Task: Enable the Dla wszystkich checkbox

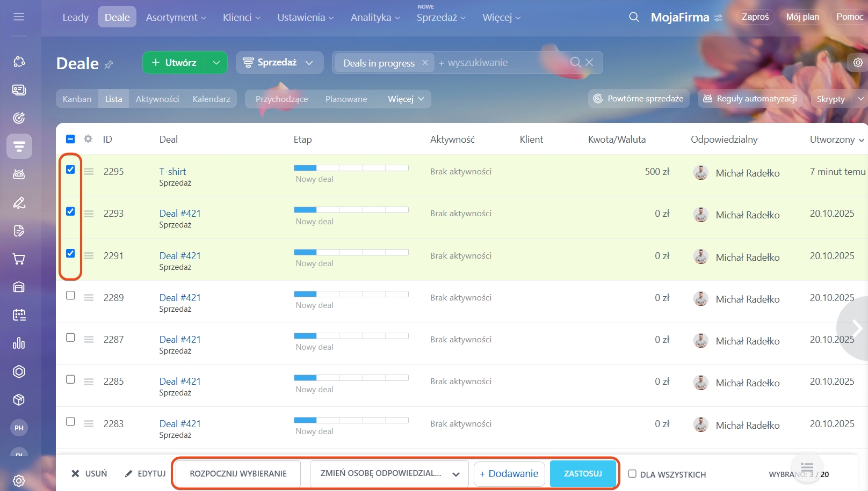Action: point(632,474)
